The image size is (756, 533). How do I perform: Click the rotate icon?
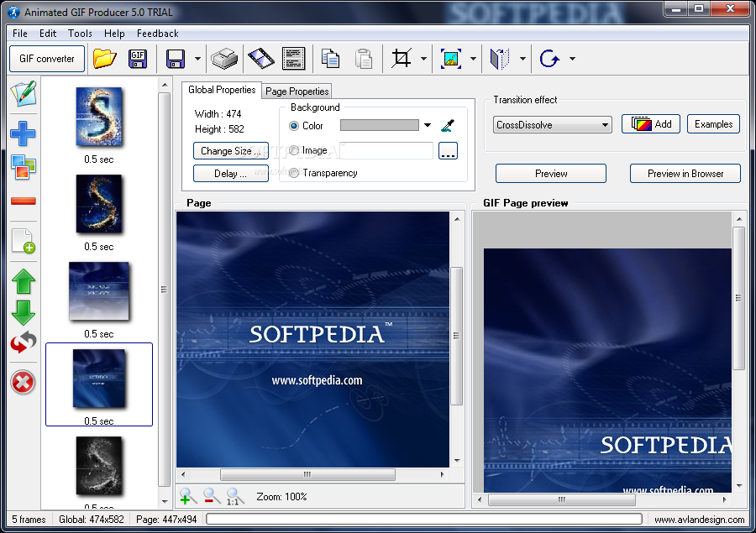pyautogui.click(x=549, y=59)
